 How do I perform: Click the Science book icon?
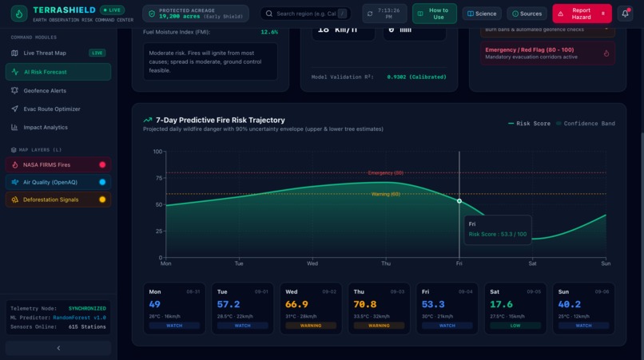[x=471, y=14]
